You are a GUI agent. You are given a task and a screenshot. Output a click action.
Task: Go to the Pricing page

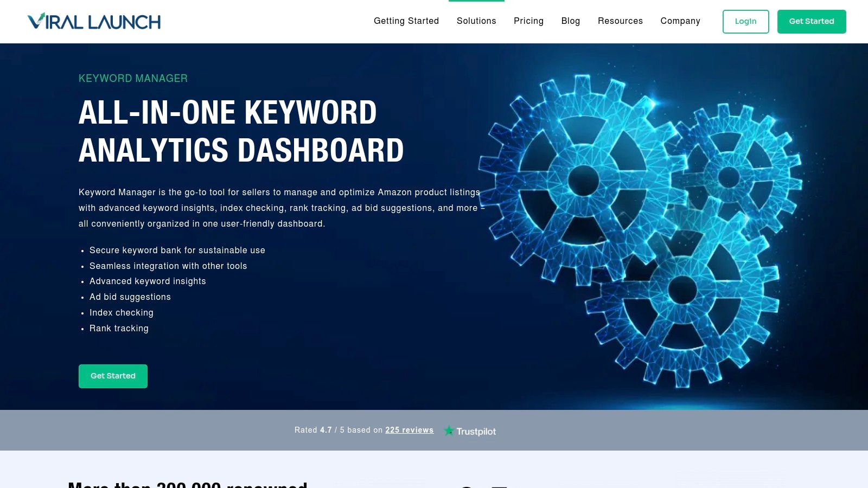[x=528, y=21]
